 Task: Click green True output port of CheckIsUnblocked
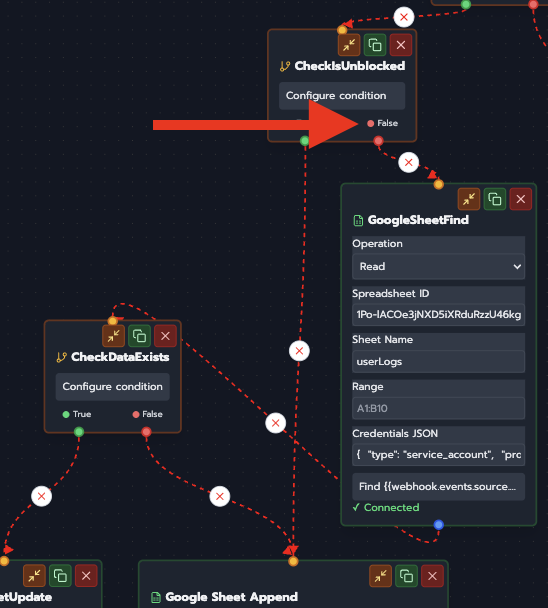click(305, 141)
